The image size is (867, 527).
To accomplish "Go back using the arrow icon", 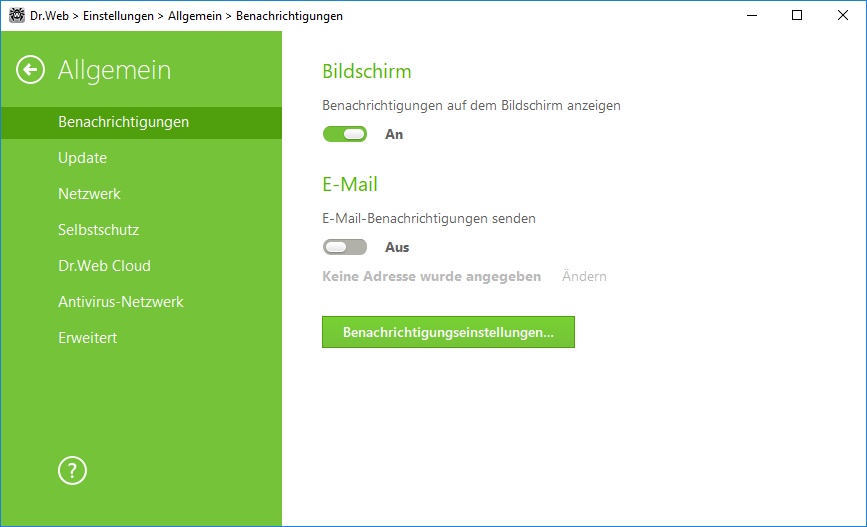I will (x=30, y=70).
